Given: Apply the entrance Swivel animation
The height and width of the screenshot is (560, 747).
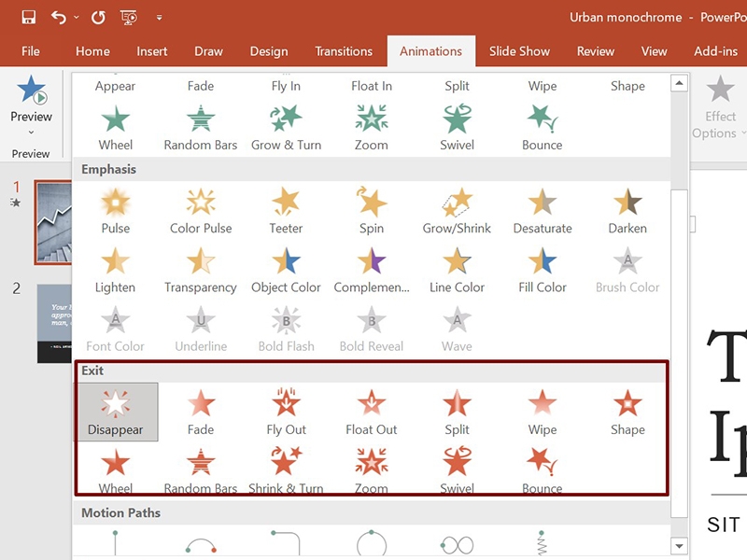Looking at the screenshot, I should (x=457, y=128).
